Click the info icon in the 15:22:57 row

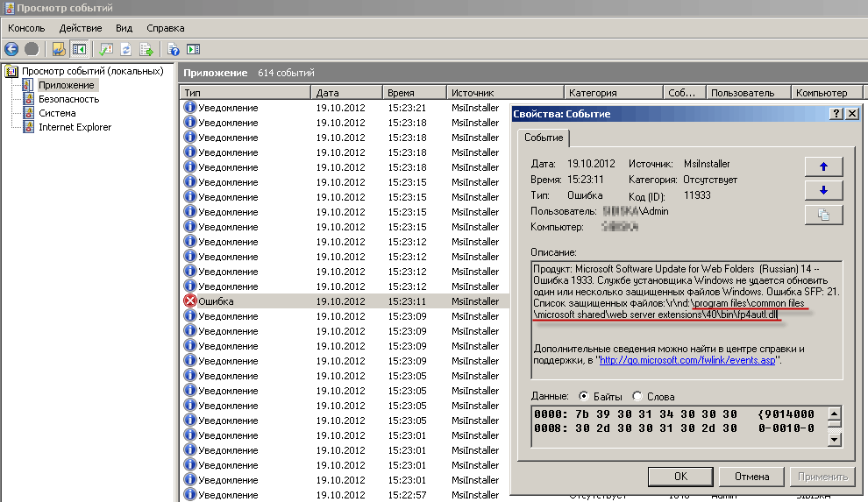pyautogui.click(x=190, y=494)
